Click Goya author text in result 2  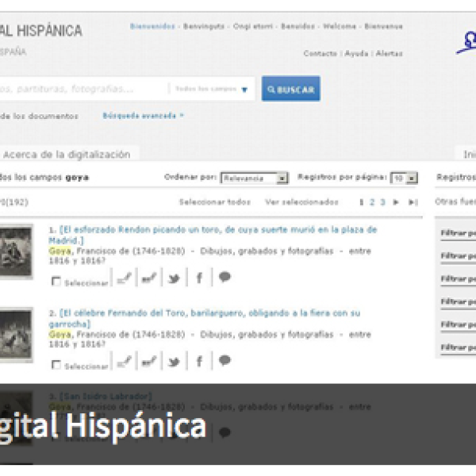pyautogui.click(x=60, y=334)
